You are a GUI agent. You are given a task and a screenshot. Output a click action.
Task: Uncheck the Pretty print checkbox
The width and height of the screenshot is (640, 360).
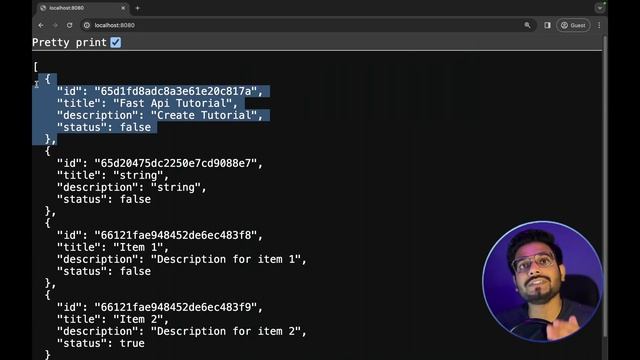tap(116, 42)
